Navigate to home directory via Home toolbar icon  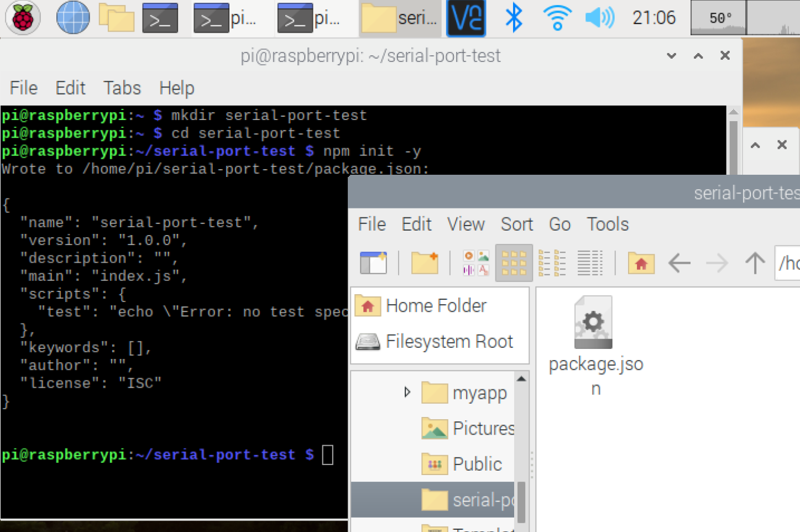click(640, 263)
